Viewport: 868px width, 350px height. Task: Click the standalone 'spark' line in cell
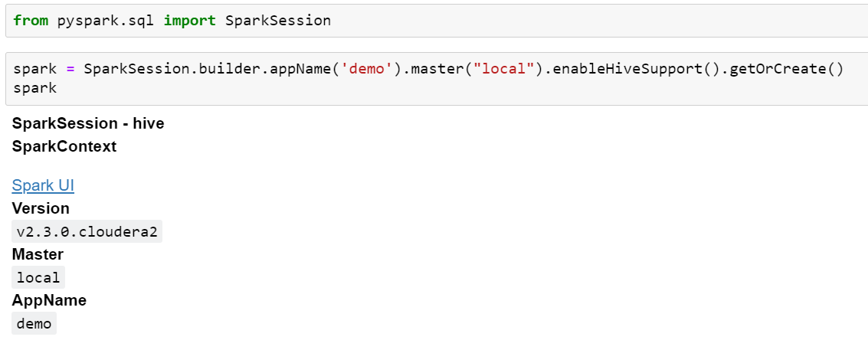(x=35, y=88)
